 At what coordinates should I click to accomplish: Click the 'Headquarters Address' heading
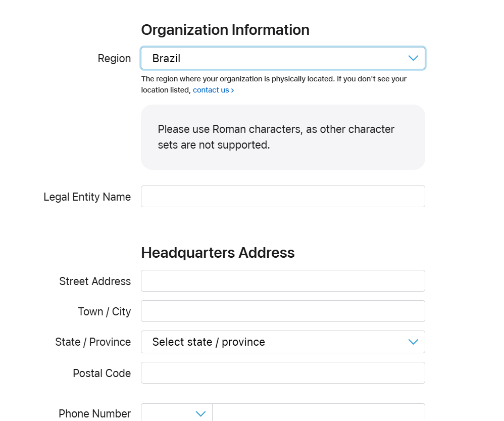coord(218,253)
